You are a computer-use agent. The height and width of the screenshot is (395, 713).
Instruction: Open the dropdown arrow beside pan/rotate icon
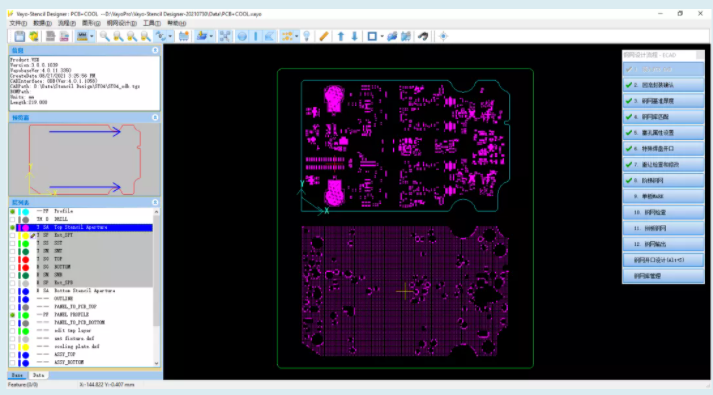click(170, 36)
